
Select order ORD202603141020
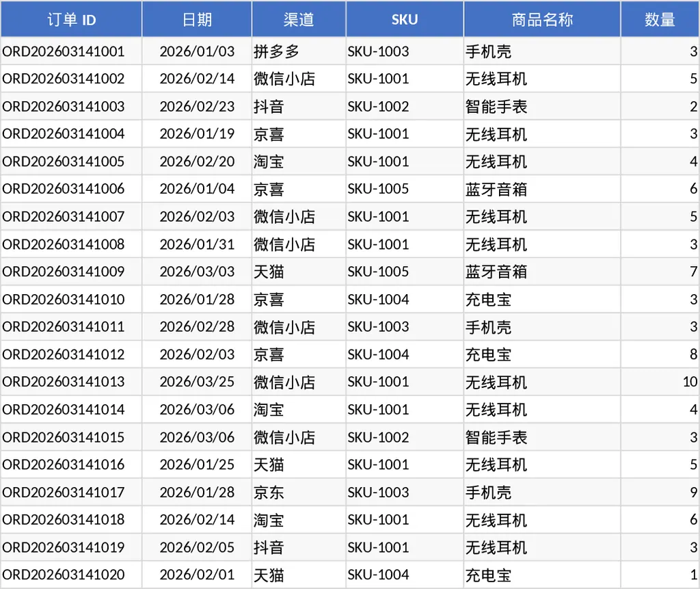pyautogui.click(x=71, y=575)
